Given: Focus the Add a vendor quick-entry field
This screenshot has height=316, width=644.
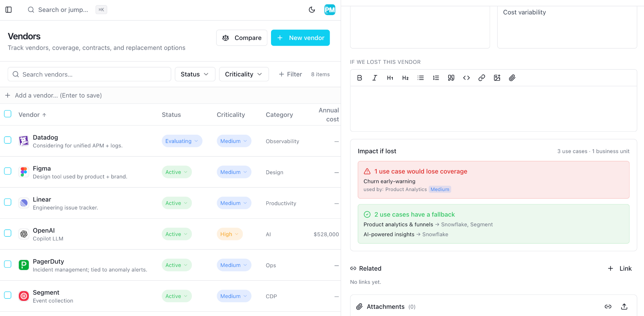Looking at the screenshot, I should tap(170, 95).
